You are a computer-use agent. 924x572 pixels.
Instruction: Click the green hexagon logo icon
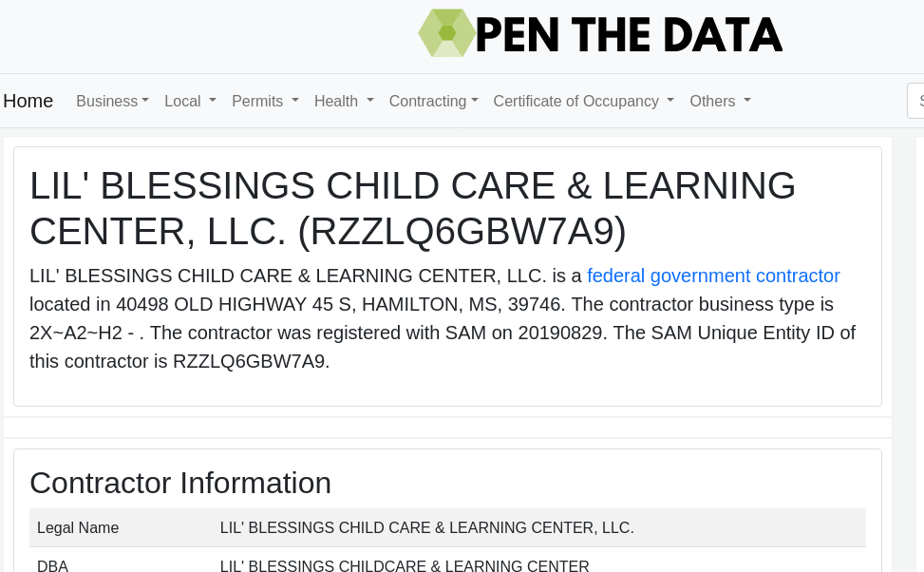pos(446,33)
